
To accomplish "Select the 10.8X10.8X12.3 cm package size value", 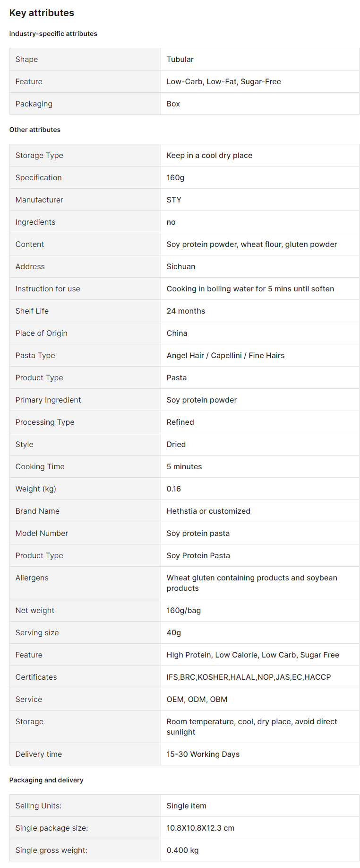I will (200, 828).
